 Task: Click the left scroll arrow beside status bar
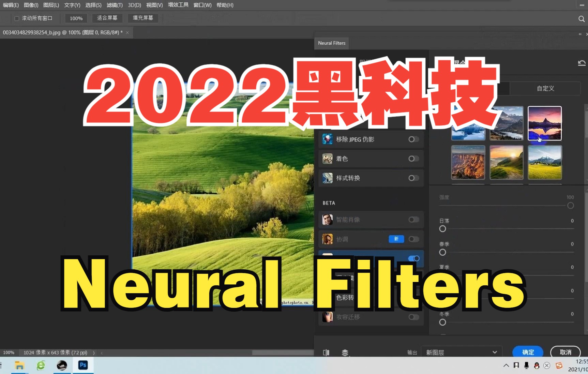tap(102, 353)
